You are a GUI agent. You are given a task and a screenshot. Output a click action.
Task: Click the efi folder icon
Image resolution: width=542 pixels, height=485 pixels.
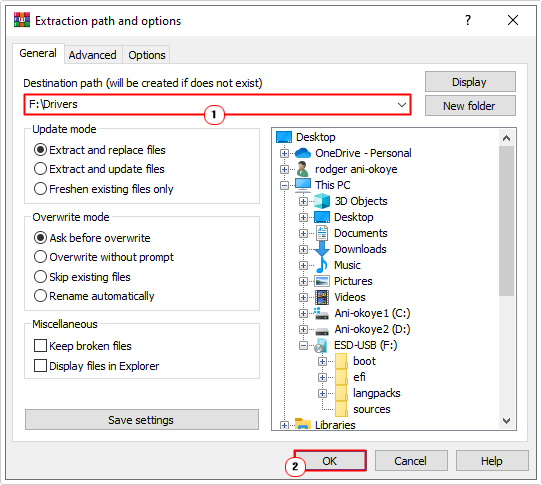coord(341,377)
